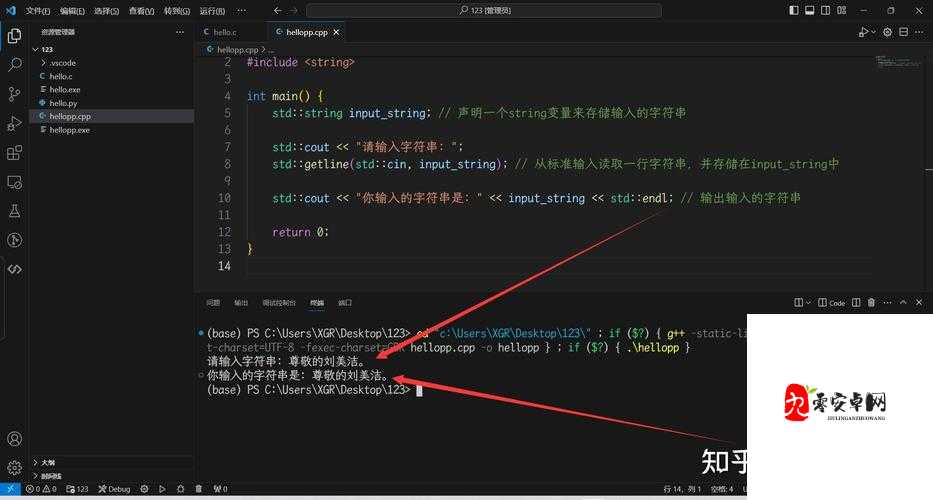Screen dimensions: 933x500
Task: Toggle the secondary side bar layout icon
Action: tap(826, 10)
